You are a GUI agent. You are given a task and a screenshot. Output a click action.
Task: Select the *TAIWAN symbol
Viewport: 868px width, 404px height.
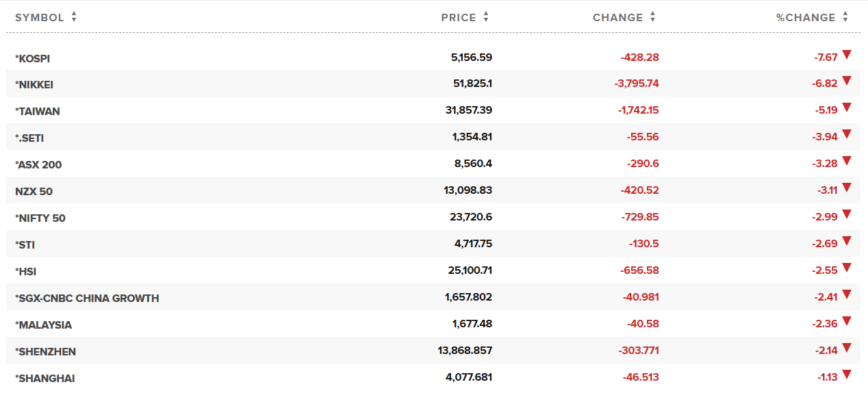[38, 112]
